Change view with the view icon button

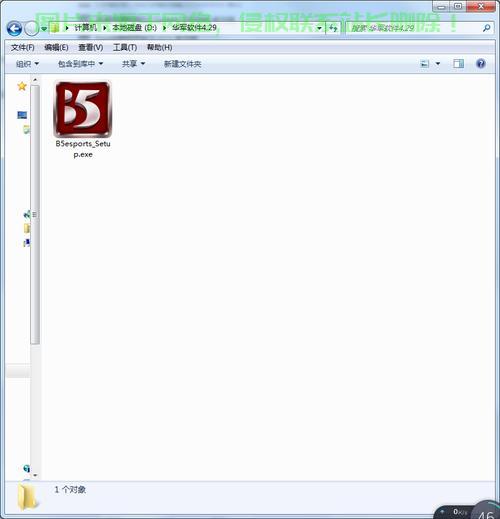pyautogui.click(x=425, y=64)
